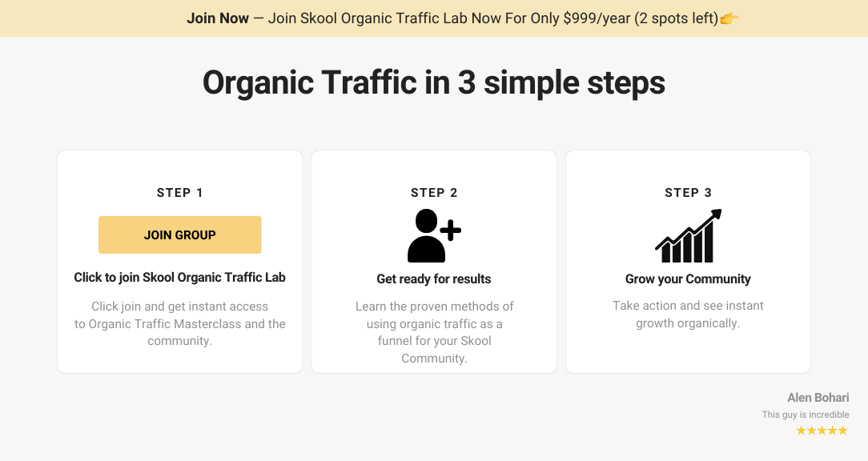The width and height of the screenshot is (868, 461).
Task: Select the STEP 2 heading
Action: point(434,193)
